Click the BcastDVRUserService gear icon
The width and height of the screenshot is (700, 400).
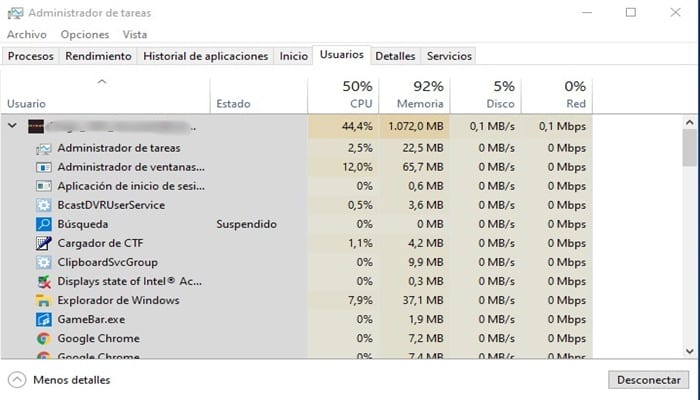pyautogui.click(x=43, y=205)
